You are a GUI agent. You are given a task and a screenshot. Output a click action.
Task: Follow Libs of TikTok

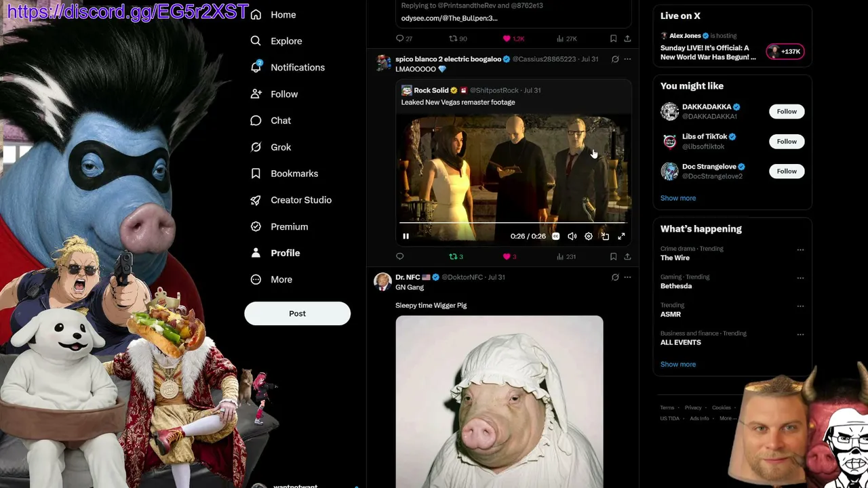point(787,141)
